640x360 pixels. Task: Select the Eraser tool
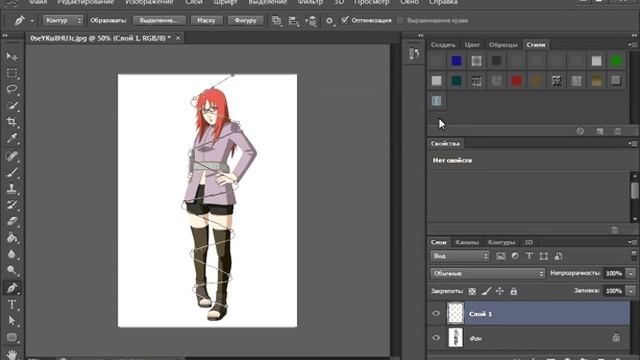tap(12, 221)
